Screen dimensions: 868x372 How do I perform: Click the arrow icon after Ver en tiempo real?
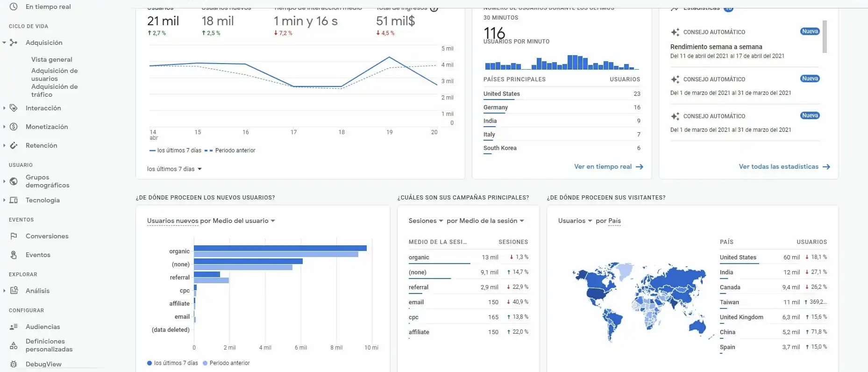[x=640, y=167]
